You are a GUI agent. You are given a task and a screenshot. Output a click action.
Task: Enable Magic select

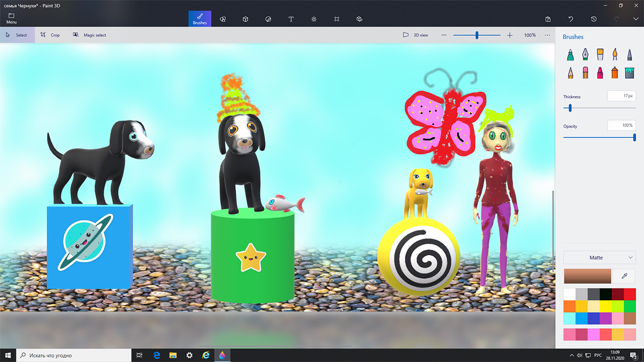point(89,35)
